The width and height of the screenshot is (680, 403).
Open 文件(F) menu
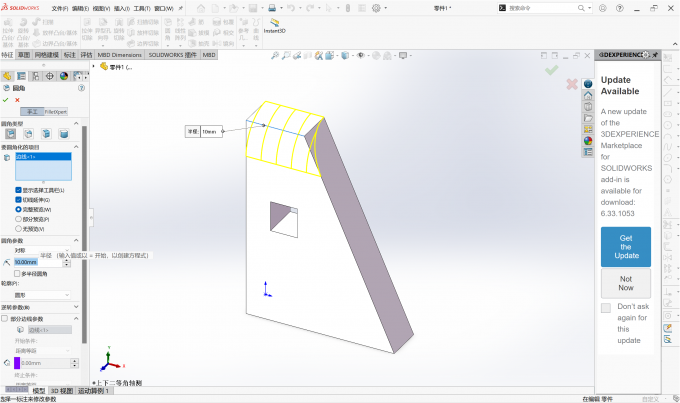coord(60,8)
